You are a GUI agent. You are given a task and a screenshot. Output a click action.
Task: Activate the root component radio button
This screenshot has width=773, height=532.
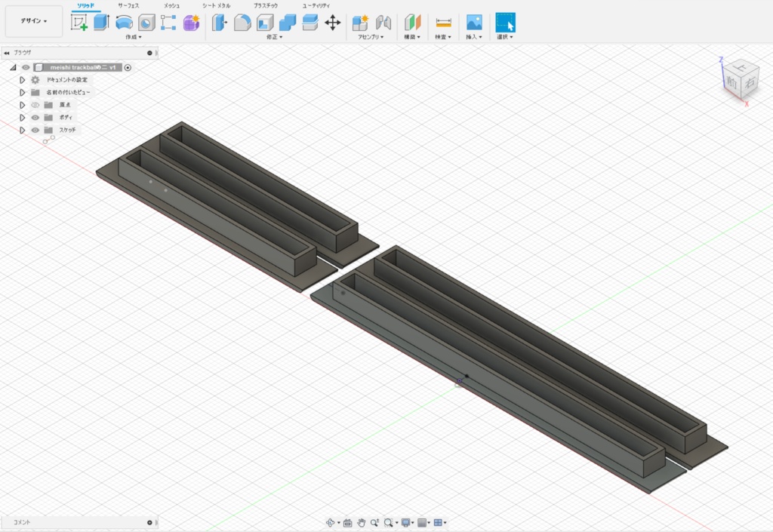[x=128, y=67]
